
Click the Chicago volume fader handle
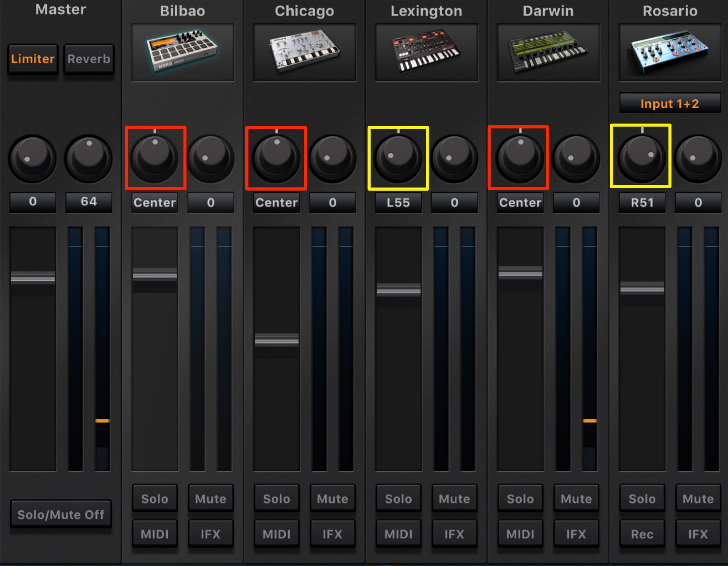(x=277, y=341)
